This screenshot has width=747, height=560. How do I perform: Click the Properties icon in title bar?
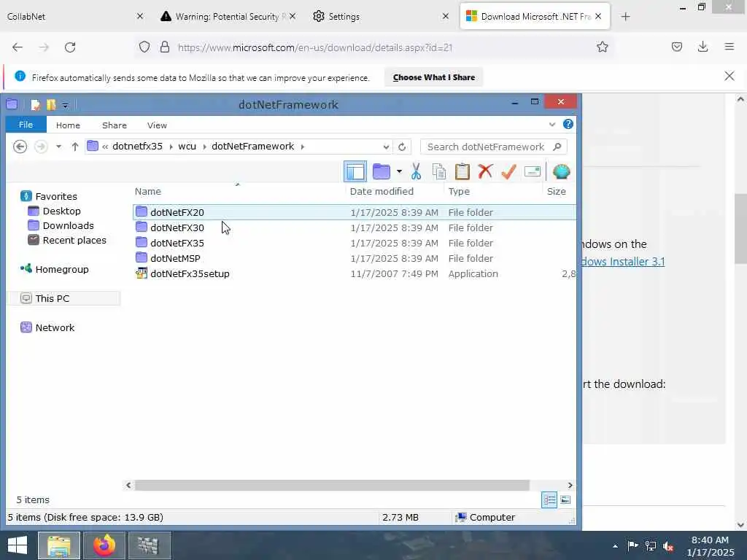tap(35, 105)
